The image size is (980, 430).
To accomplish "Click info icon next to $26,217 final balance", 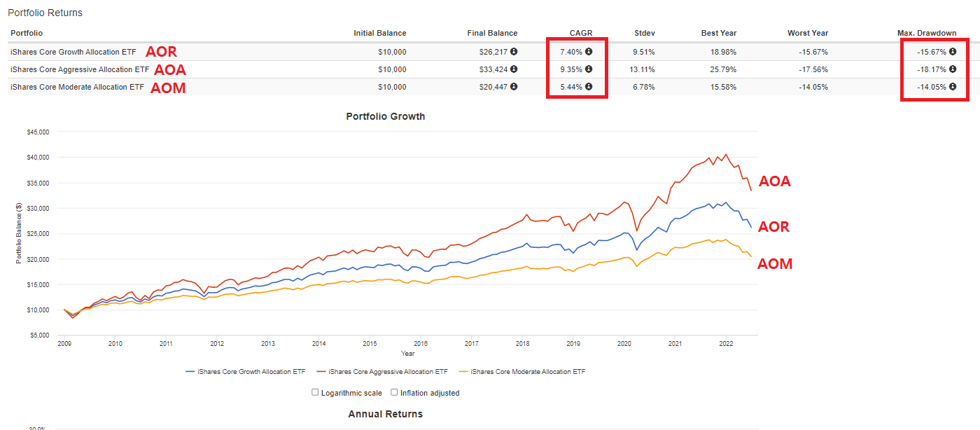I will coord(514,52).
